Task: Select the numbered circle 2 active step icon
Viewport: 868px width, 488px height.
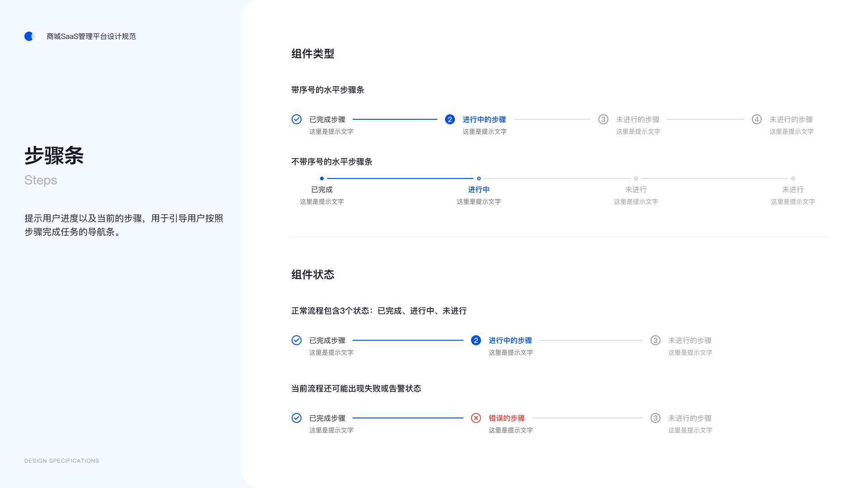Action: [449, 119]
